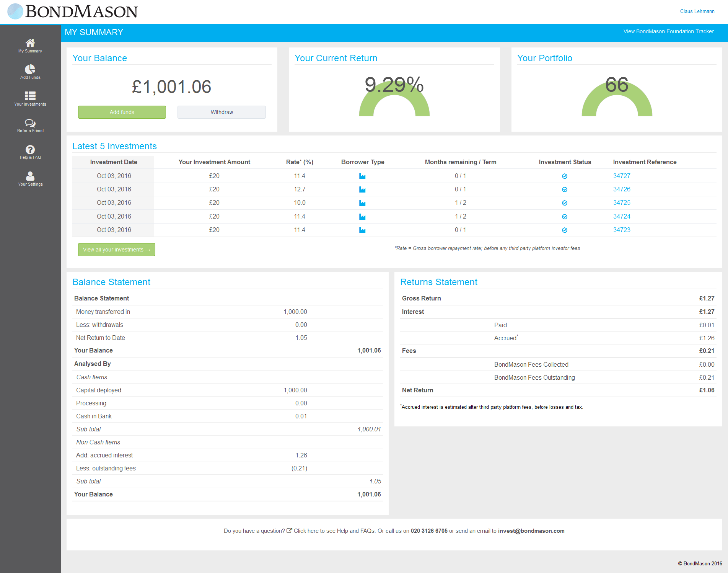Select the Refer a Friend sidebar label

tap(30, 131)
